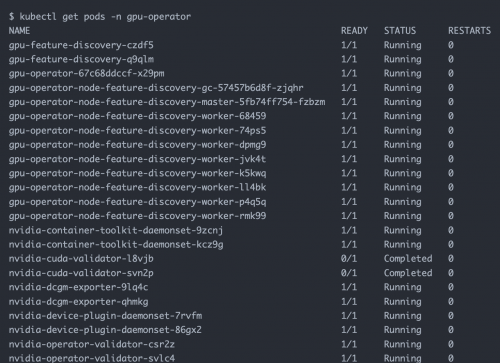Click the NAME column header

(19, 31)
